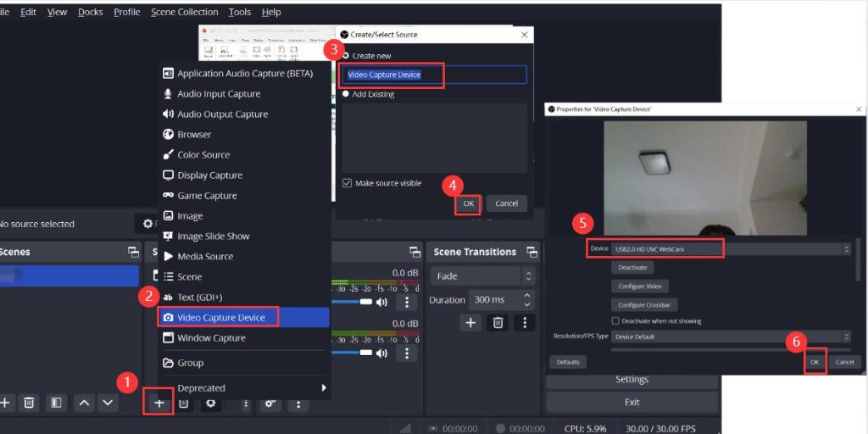Enable Deactivate when not showing checkbox
Viewport: 868px width, 434px height.
pyautogui.click(x=615, y=321)
